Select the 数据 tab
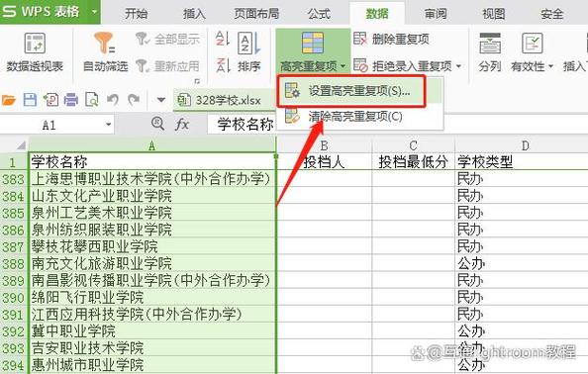The width and height of the screenshot is (588, 374). pos(377,14)
